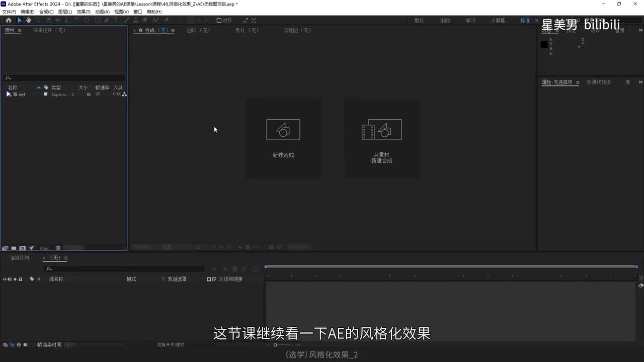
Task: Open the 效果(T) menu
Action: point(84,12)
